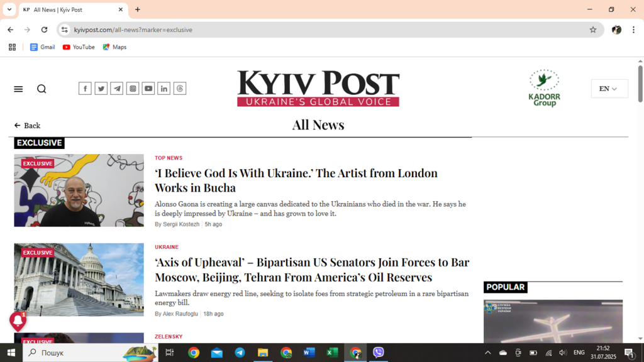The height and width of the screenshot is (362, 644).
Task: Open Kyiv Post Threads icon
Action: pyautogui.click(x=180, y=89)
